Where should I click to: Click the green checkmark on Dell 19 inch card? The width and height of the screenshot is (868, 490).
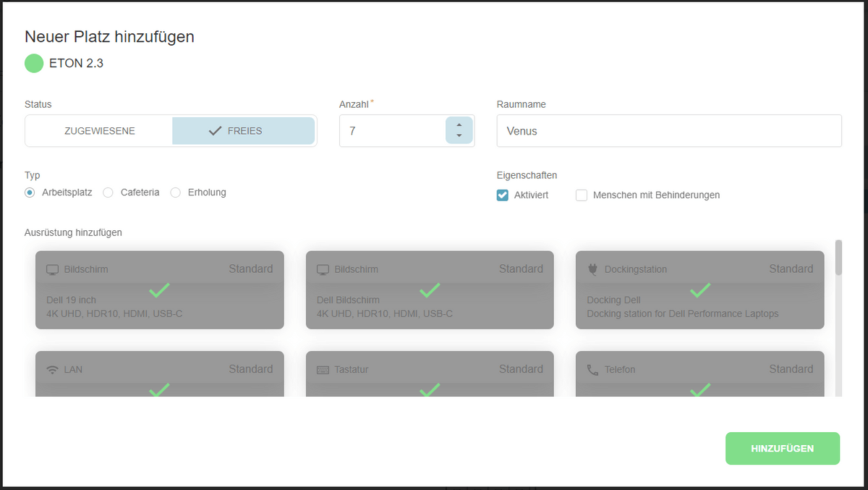point(159,290)
